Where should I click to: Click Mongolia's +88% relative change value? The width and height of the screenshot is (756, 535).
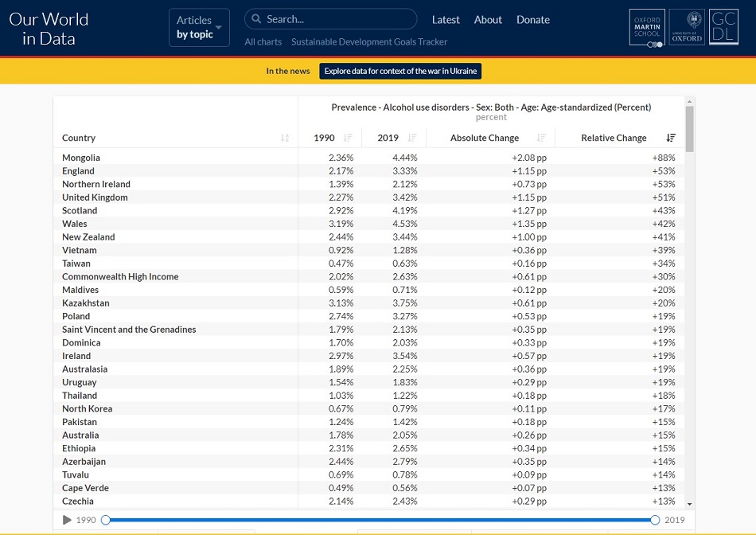pyautogui.click(x=664, y=158)
